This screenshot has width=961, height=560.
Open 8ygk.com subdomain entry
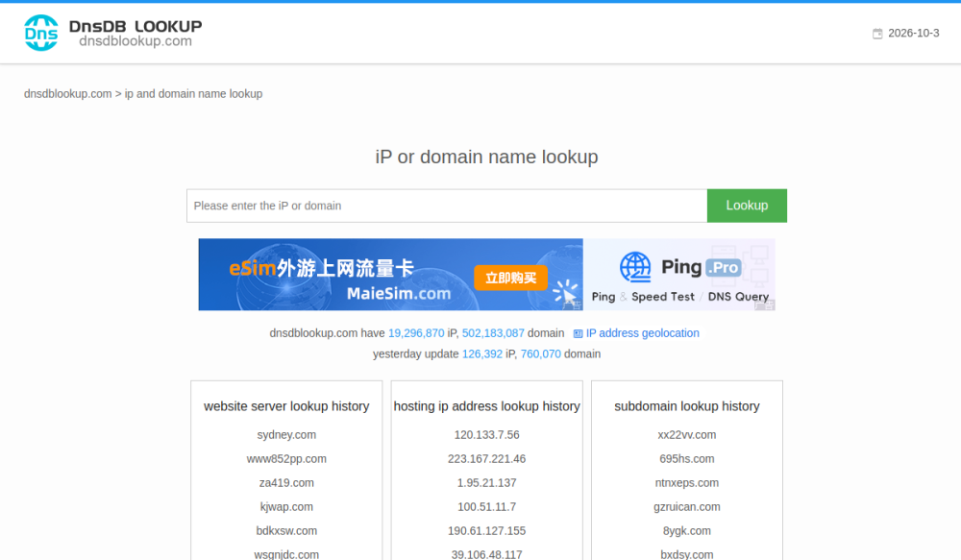tap(686, 530)
